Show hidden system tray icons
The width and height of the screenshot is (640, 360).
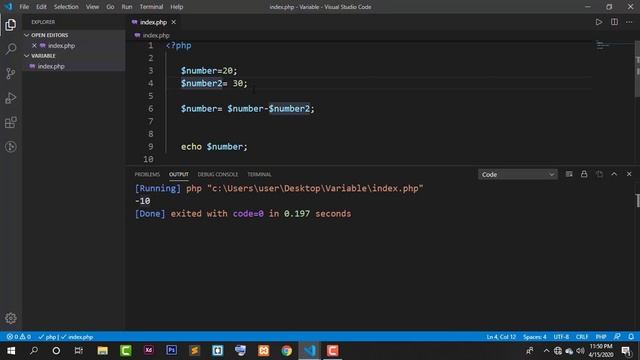(x=546, y=351)
